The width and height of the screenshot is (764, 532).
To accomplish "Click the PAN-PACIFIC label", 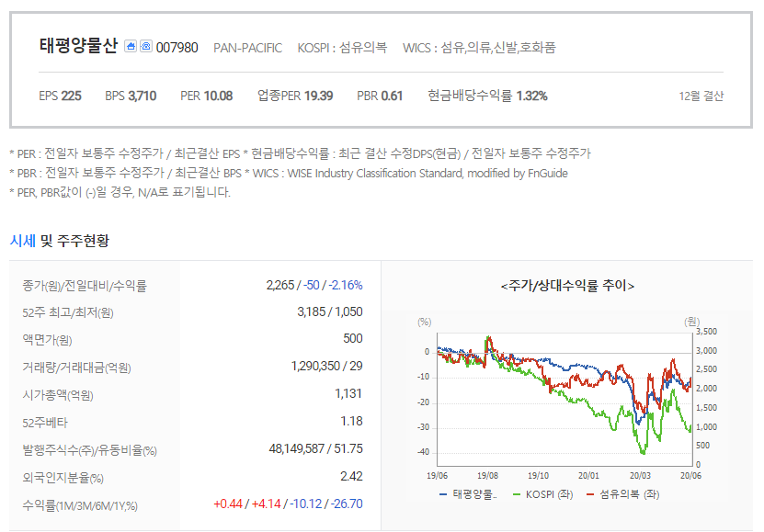I will click(x=247, y=48).
